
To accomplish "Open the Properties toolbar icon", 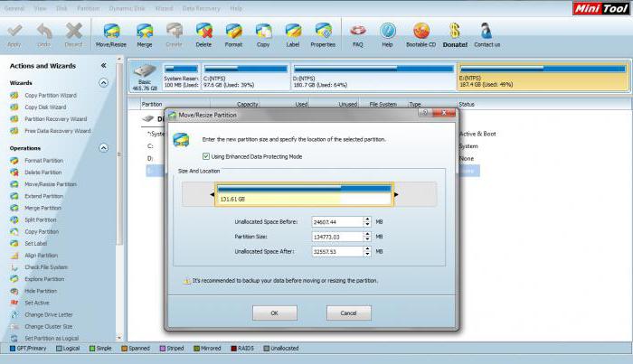I will point(322,32).
